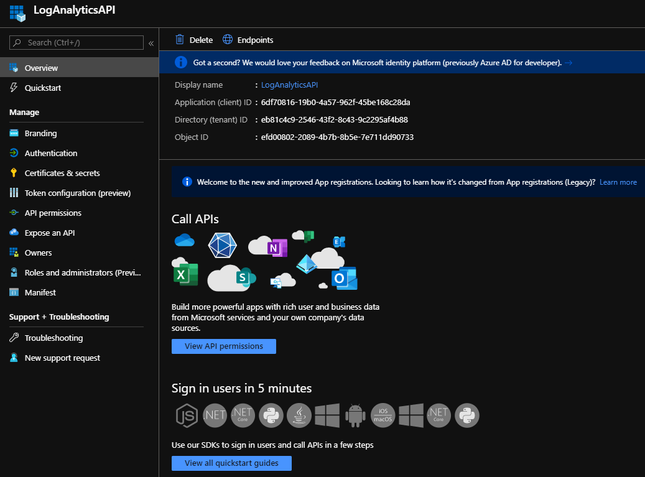The width and height of the screenshot is (645, 477).
Task: Click the Manifest icon
Action: (x=14, y=292)
